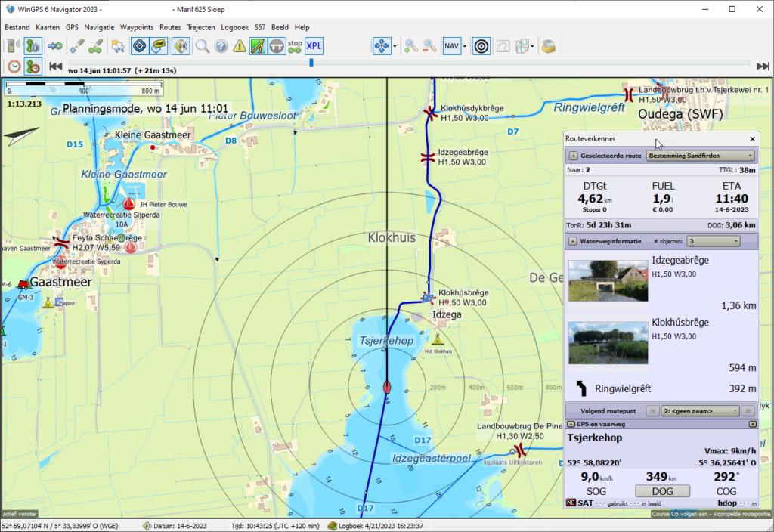This screenshot has width=774, height=532.
Task: Toggle the loudspeaker sound button
Action: point(181,46)
